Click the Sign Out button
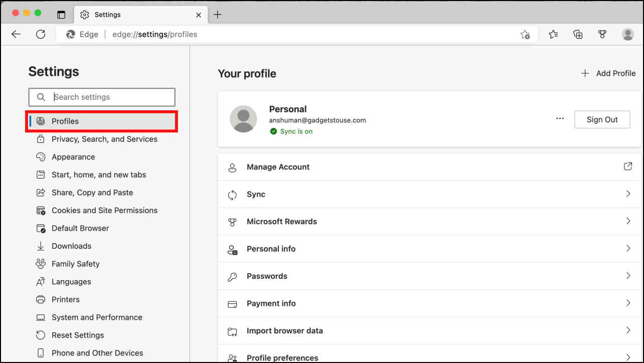The image size is (644, 363). click(602, 119)
